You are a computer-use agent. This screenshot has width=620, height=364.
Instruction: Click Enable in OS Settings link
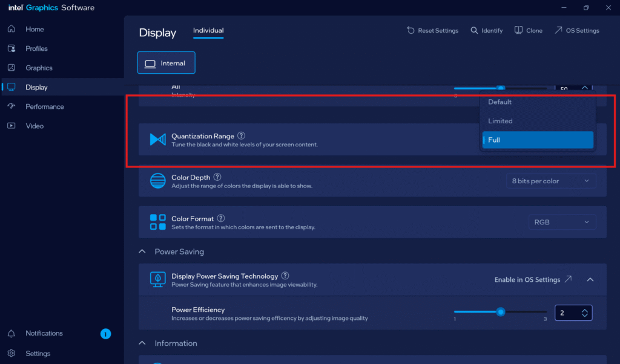[527, 279]
